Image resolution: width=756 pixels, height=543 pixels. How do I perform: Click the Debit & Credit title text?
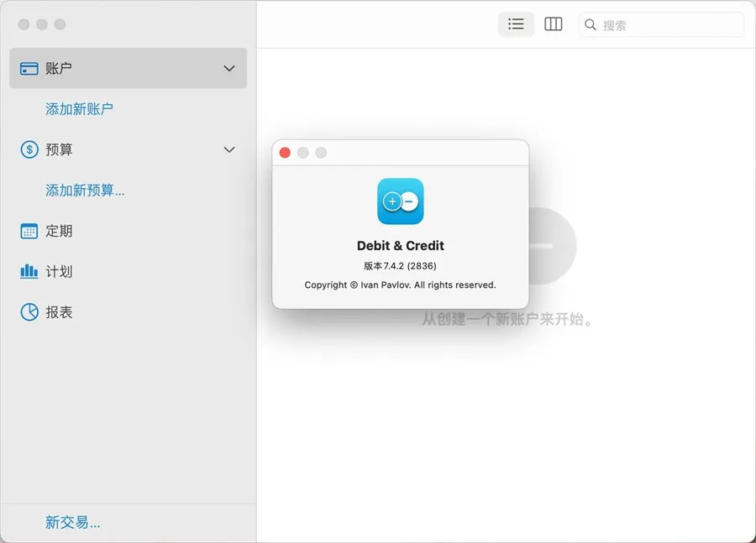coord(400,246)
